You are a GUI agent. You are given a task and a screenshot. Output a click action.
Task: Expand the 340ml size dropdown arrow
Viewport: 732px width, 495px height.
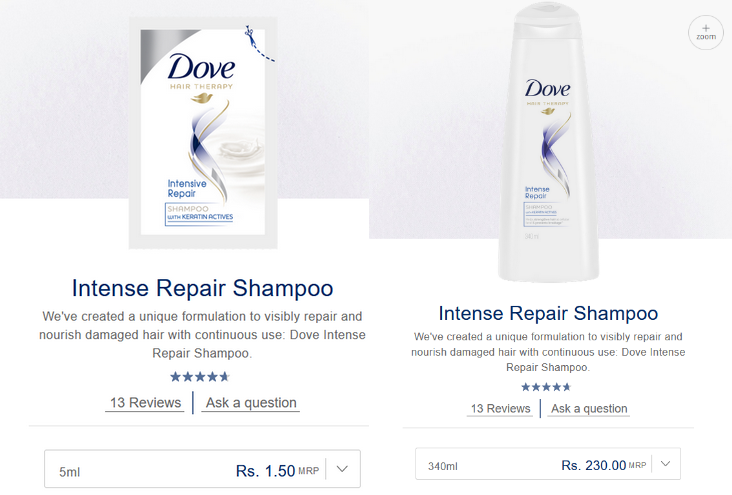click(x=666, y=464)
